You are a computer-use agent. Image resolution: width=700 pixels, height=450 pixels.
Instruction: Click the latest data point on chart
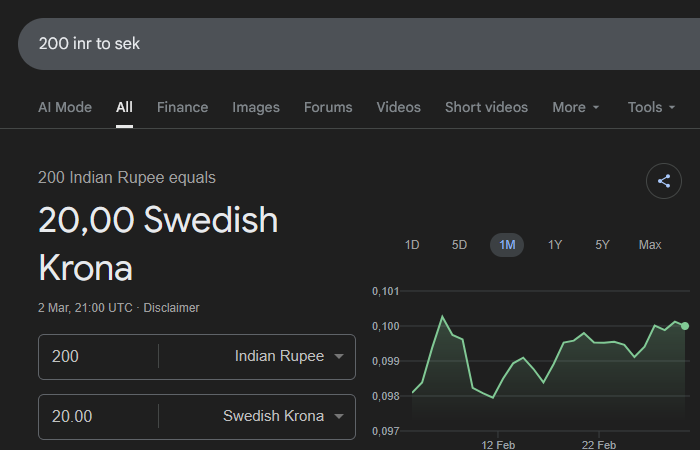click(684, 326)
